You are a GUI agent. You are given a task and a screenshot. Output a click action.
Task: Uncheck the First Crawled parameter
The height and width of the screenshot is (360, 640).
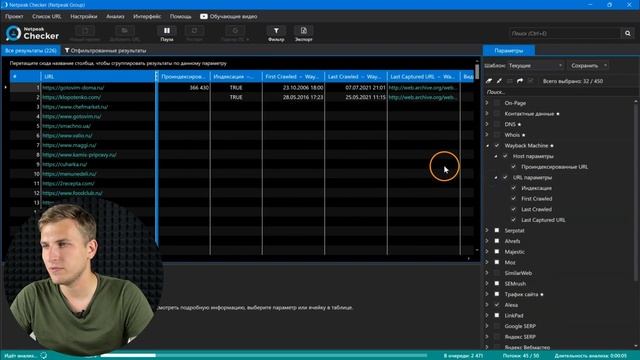pyautogui.click(x=513, y=198)
